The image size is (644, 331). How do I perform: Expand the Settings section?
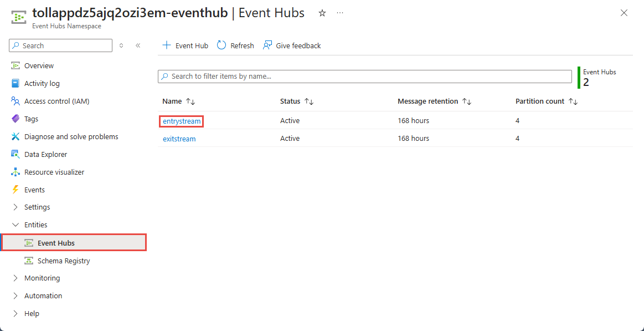16,207
